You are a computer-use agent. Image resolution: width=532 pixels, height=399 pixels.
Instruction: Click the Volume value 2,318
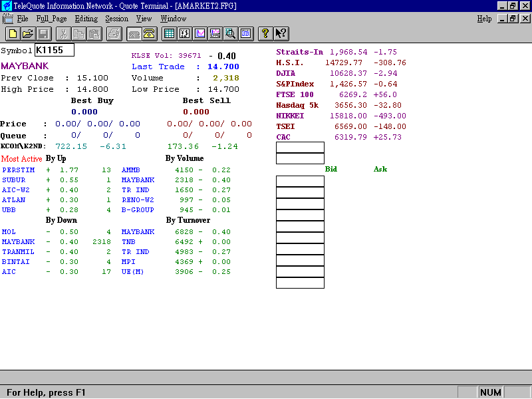coord(226,78)
